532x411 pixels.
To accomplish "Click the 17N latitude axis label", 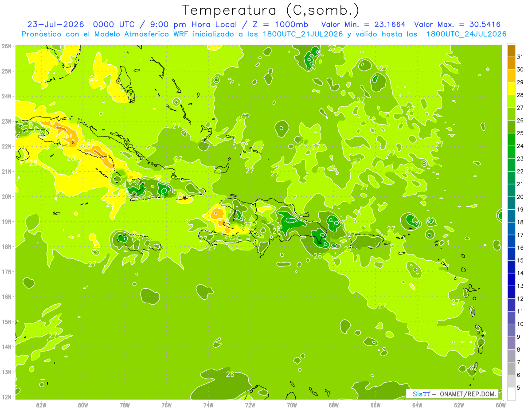I will (x=6, y=271).
